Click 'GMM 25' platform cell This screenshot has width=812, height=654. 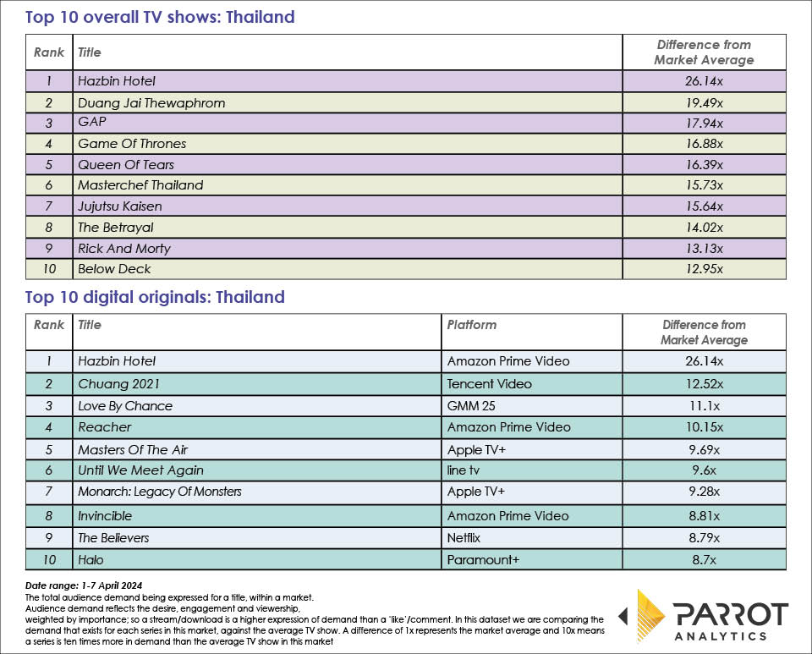coord(532,405)
